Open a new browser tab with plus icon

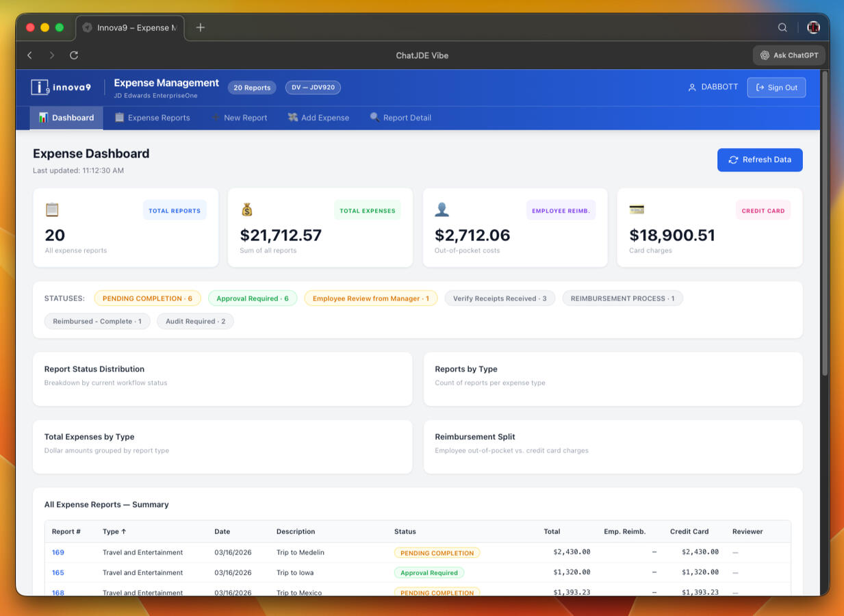pos(200,27)
